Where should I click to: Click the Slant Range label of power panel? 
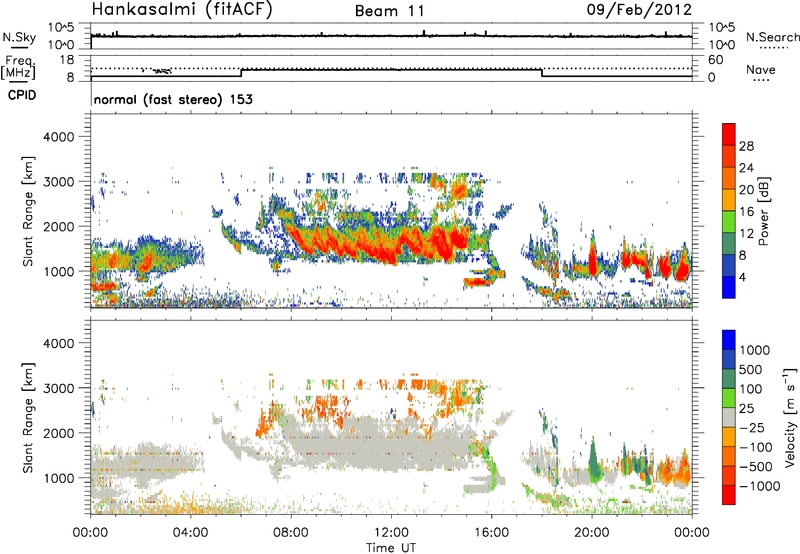click(x=28, y=212)
